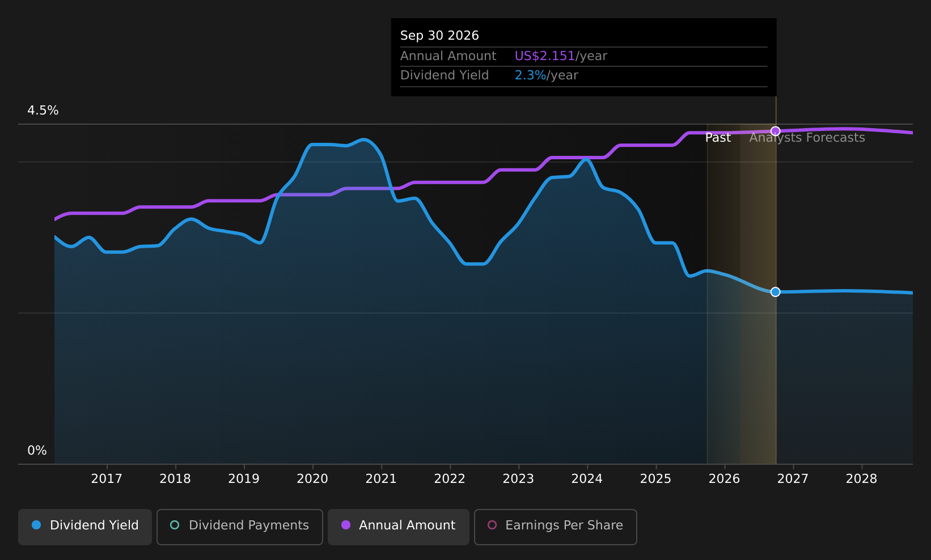Toggle the Dividend Yield legend series
The height and width of the screenshot is (560, 931).
coord(85,527)
